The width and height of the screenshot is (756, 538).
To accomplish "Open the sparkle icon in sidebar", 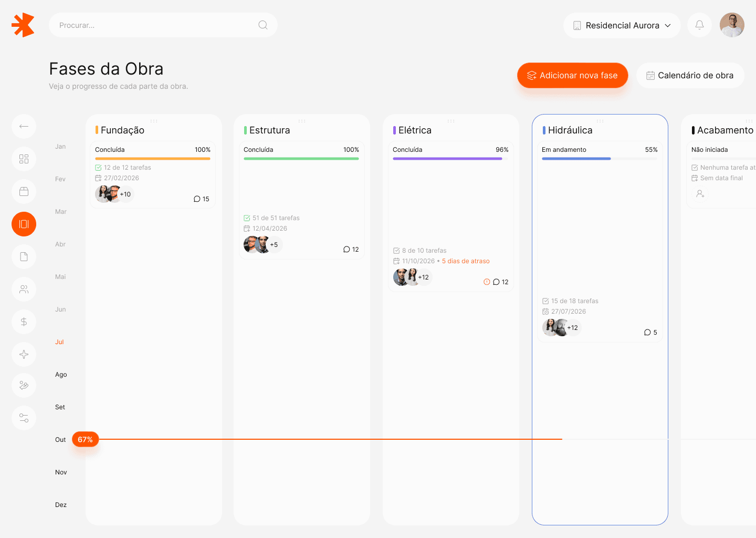I will [x=24, y=354].
